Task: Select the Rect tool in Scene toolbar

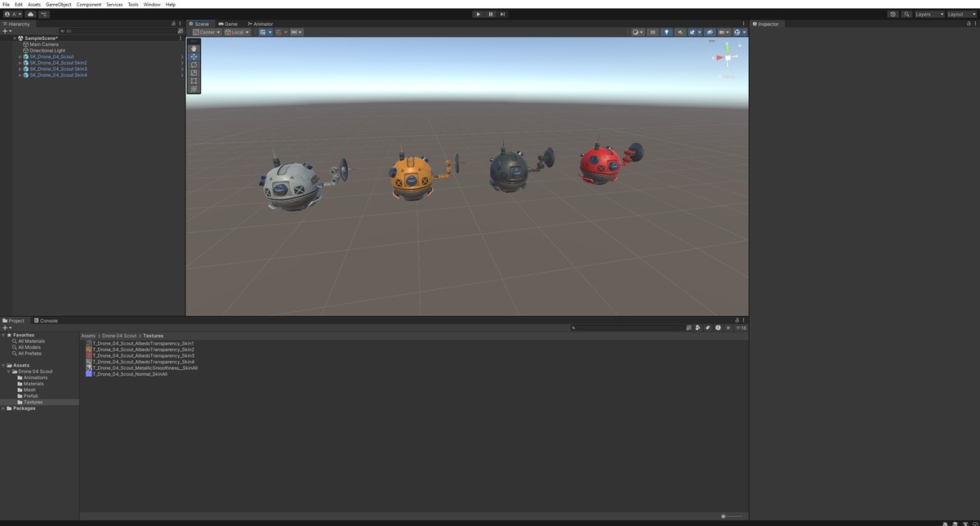Action: click(x=194, y=81)
